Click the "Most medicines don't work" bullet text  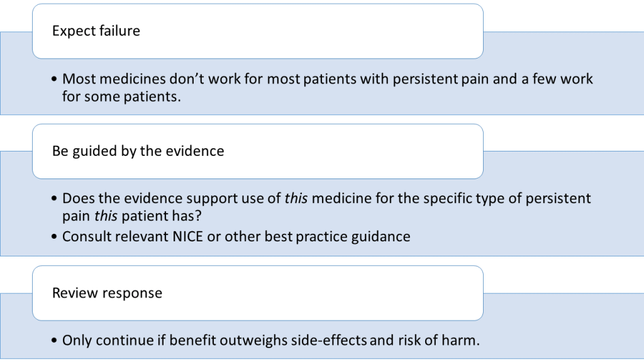coord(327,87)
